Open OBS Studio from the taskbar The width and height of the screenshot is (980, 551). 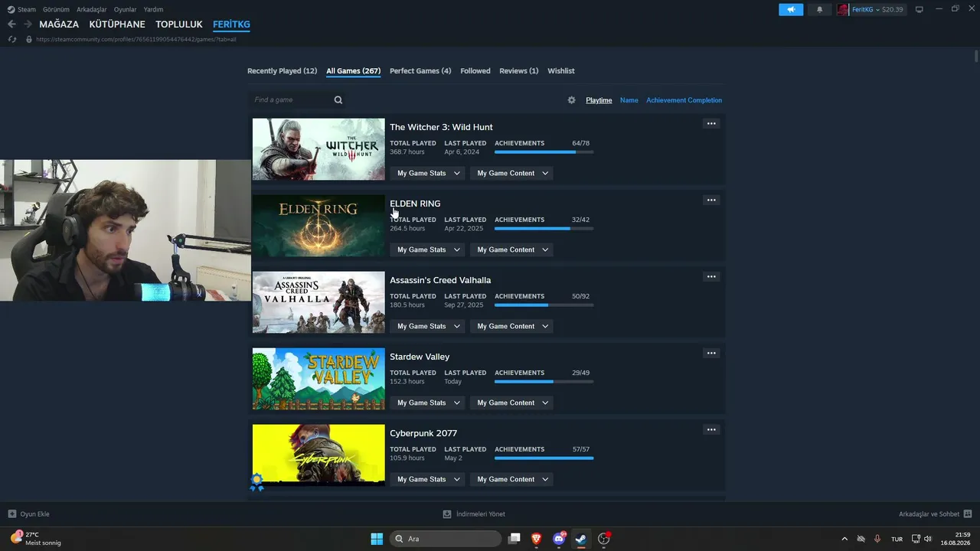tap(604, 539)
